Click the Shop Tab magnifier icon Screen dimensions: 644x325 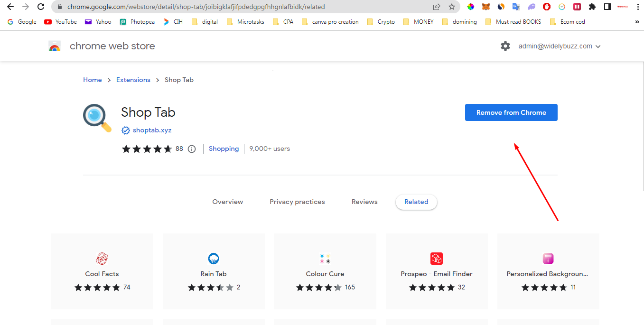point(97,118)
